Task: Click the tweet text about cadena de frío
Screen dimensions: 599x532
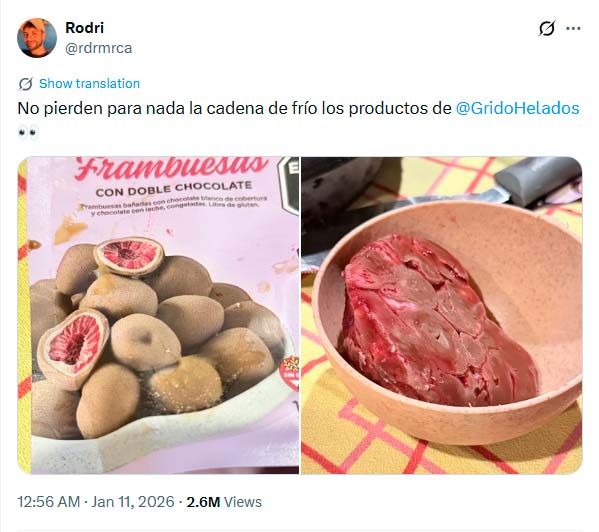Action: click(234, 108)
